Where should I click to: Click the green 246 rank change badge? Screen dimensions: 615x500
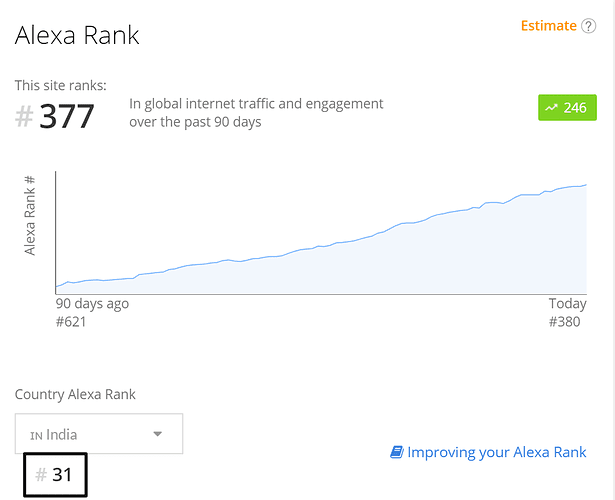pyautogui.click(x=567, y=107)
